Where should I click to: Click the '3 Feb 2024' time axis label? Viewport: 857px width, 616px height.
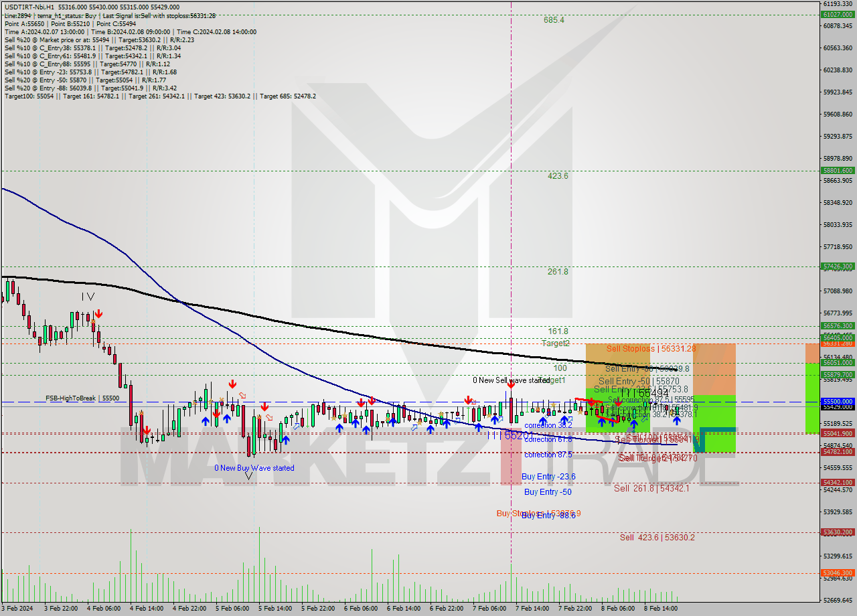tap(18, 609)
